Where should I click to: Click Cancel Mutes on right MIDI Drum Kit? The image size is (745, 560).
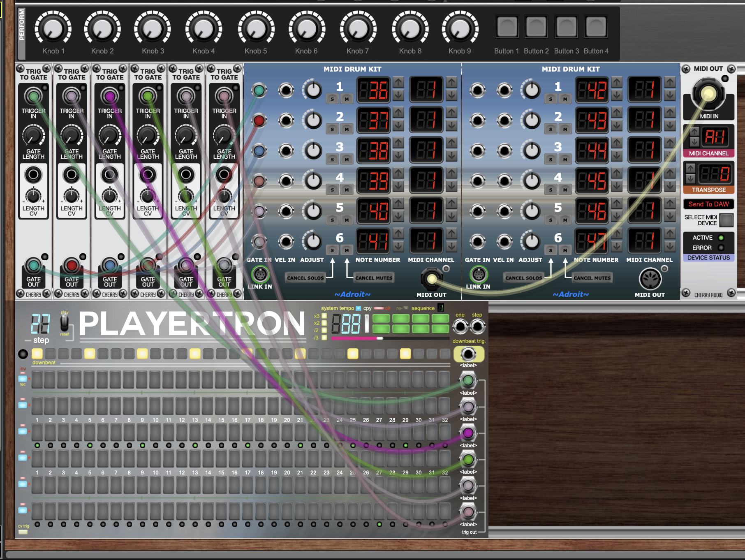click(592, 278)
